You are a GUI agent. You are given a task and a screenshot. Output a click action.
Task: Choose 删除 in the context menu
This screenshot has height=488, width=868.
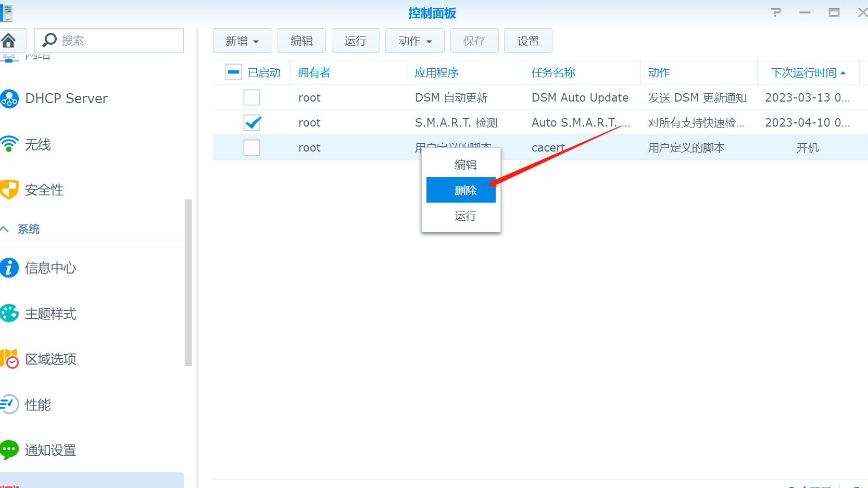pos(461,190)
